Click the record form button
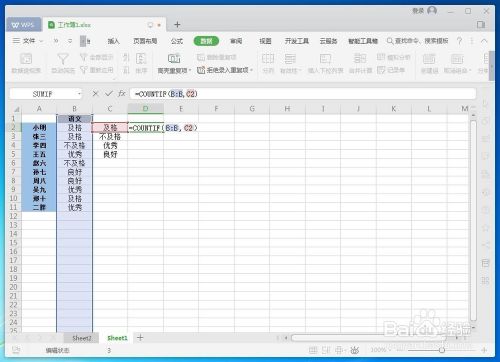Image resolution: width=500 pixels, height=362 pixels. point(391,70)
